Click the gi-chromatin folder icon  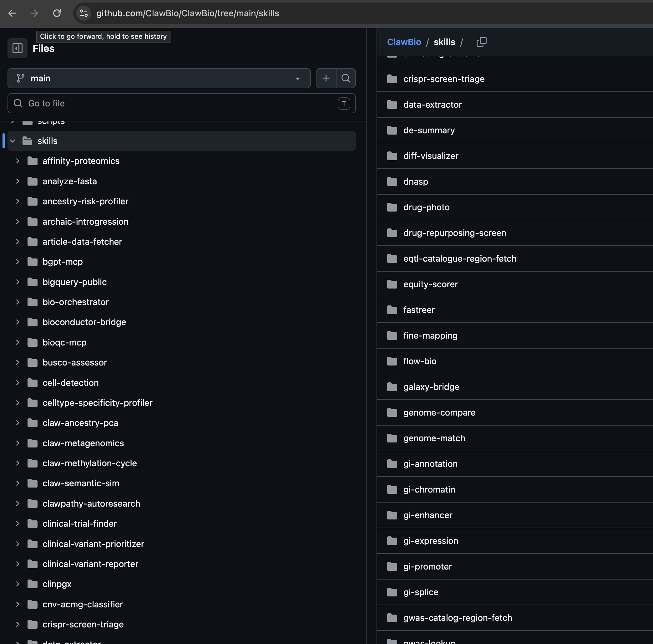[x=392, y=489]
